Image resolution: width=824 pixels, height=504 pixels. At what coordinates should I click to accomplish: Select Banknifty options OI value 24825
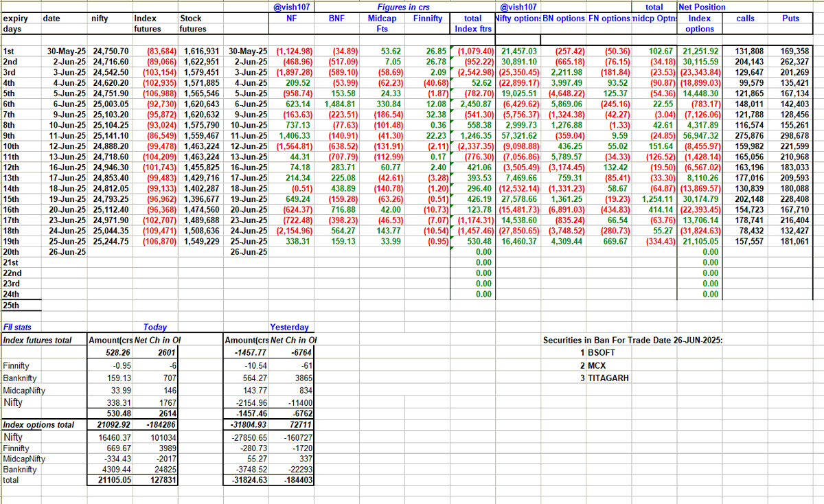point(165,470)
